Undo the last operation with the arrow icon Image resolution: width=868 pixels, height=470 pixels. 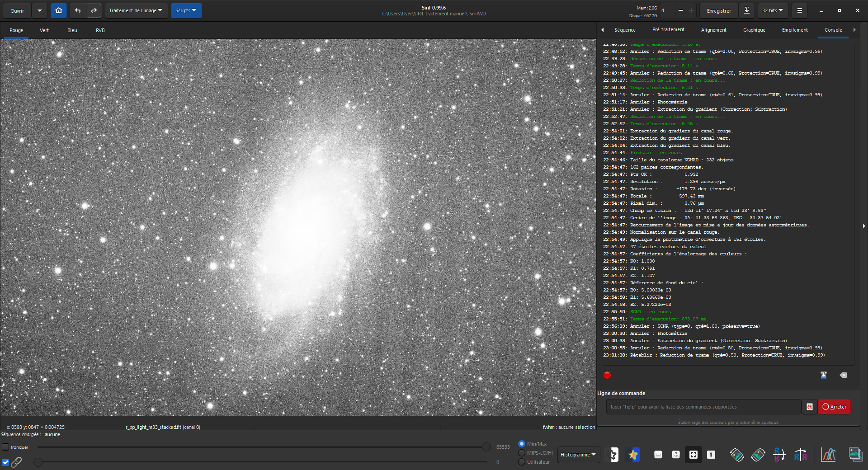[78, 10]
